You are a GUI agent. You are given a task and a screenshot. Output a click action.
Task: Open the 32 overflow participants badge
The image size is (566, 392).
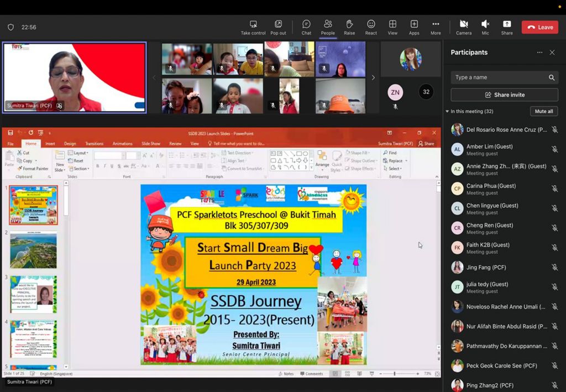click(426, 92)
